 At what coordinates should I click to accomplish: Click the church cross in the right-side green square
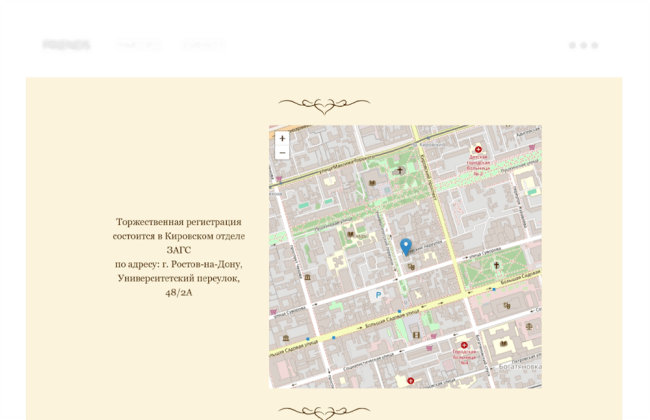[x=496, y=266]
